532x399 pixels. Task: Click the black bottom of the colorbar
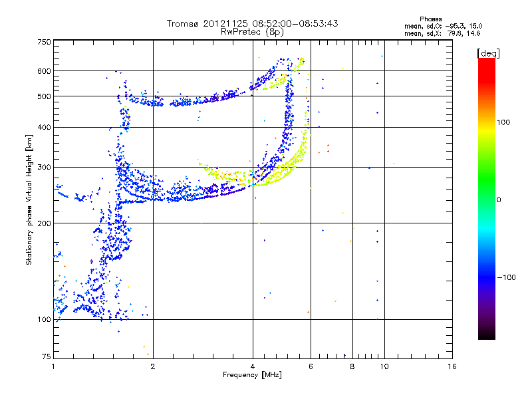pos(487,334)
